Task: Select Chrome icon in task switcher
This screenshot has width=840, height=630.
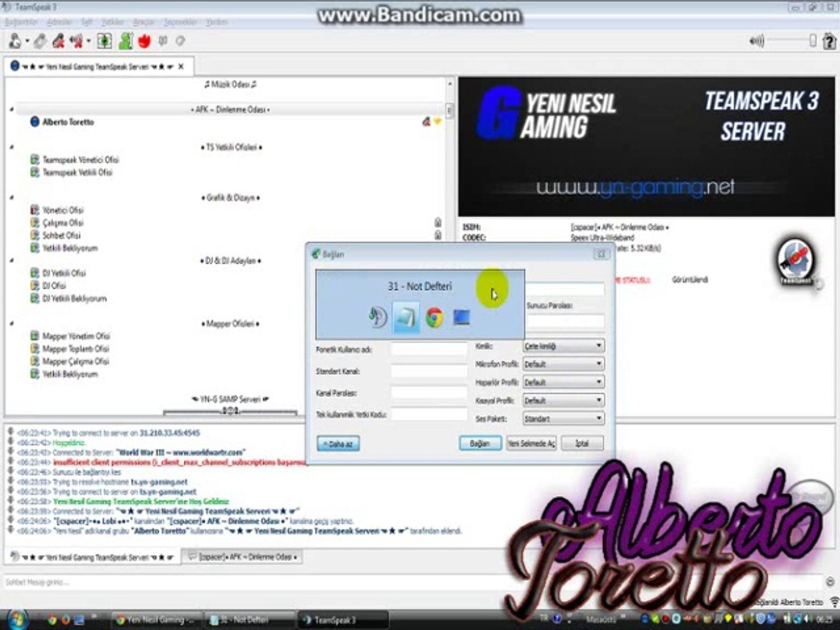Action: pos(434,317)
